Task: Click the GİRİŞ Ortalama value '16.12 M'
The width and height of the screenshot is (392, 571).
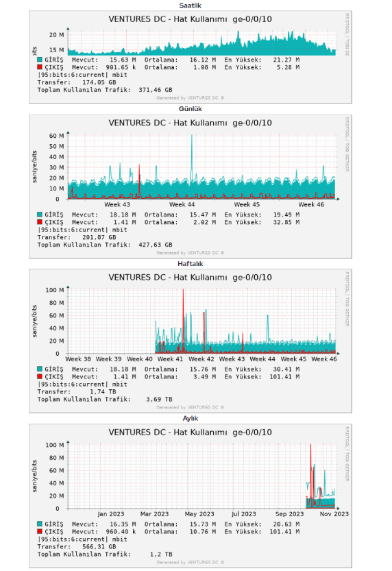Action: [203, 60]
